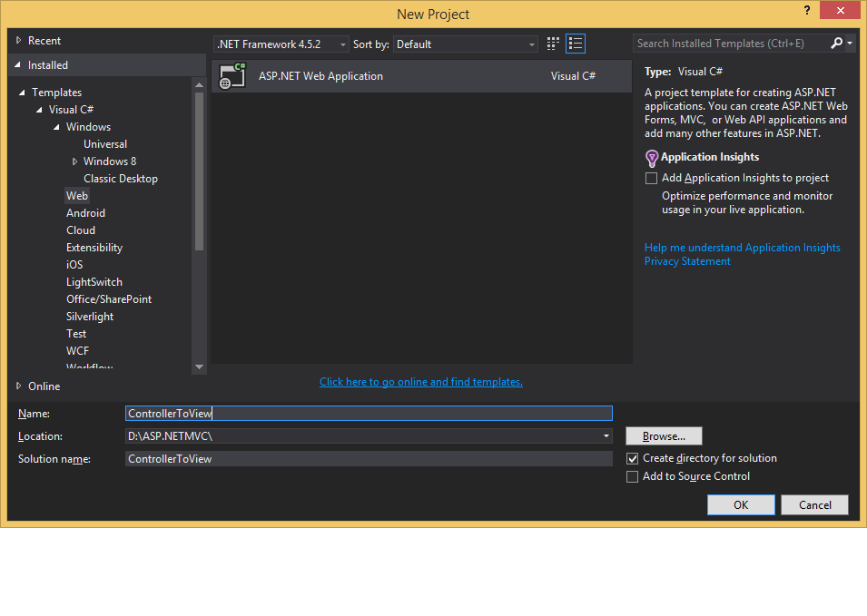The image size is (867, 616).
Task: Open search options dropdown arrow
Action: [x=850, y=43]
